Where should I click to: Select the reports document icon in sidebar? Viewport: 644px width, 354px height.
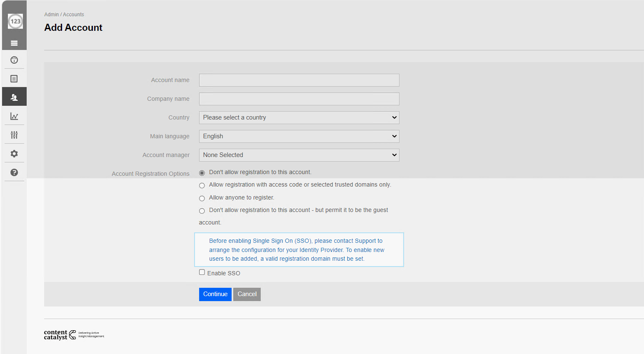[14, 78]
